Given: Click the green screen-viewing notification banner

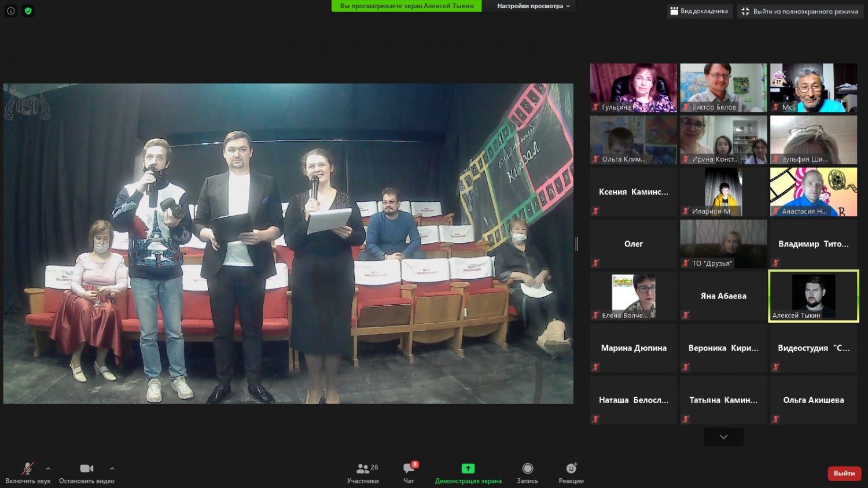Looking at the screenshot, I should coord(406,6).
